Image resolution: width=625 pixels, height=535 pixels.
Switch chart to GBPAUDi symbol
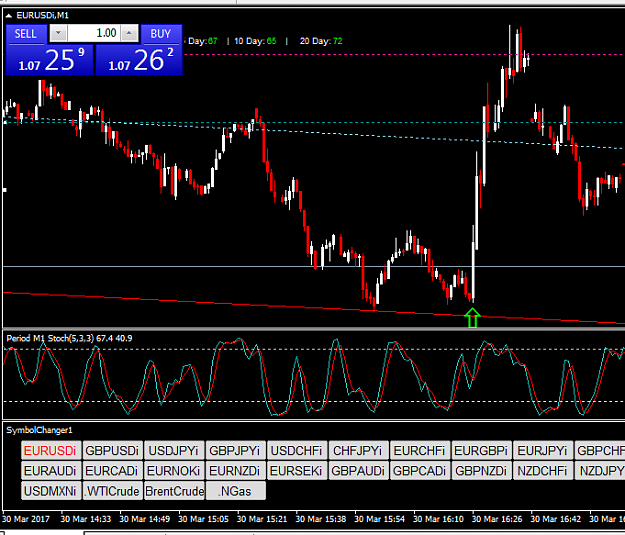[358, 471]
